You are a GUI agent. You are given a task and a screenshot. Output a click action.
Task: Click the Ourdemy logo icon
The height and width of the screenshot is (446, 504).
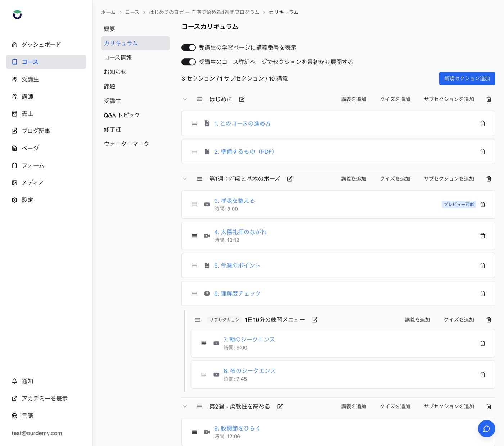(17, 14)
